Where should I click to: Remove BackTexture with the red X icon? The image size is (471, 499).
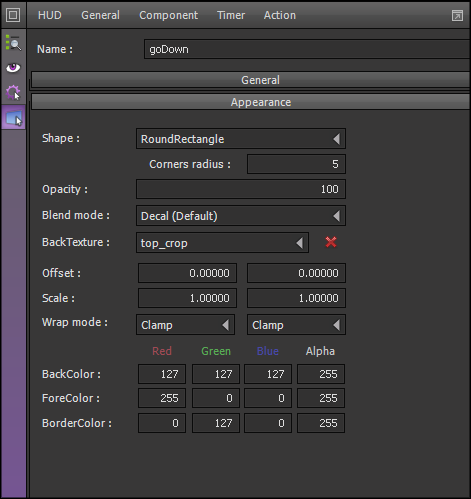[331, 242]
